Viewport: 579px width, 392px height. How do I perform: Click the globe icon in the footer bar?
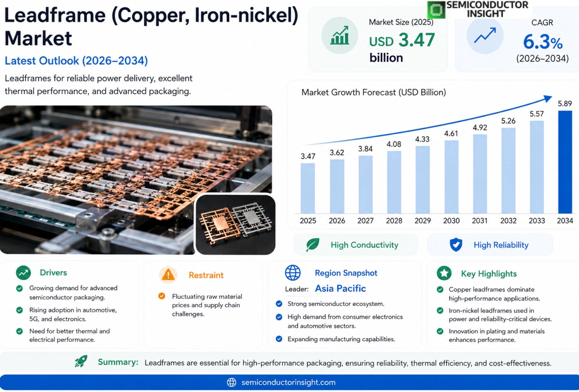click(231, 382)
